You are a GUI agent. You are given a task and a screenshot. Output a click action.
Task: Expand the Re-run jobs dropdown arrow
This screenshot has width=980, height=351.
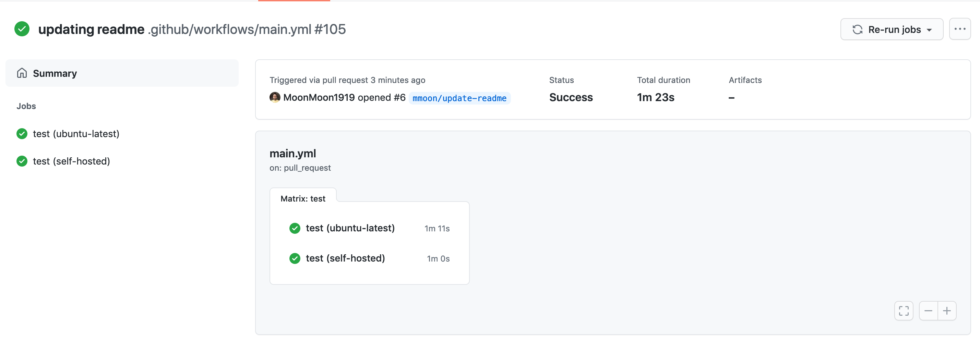(929, 30)
